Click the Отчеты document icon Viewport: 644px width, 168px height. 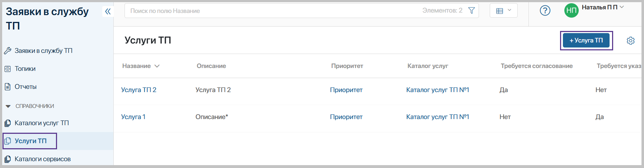[8, 87]
